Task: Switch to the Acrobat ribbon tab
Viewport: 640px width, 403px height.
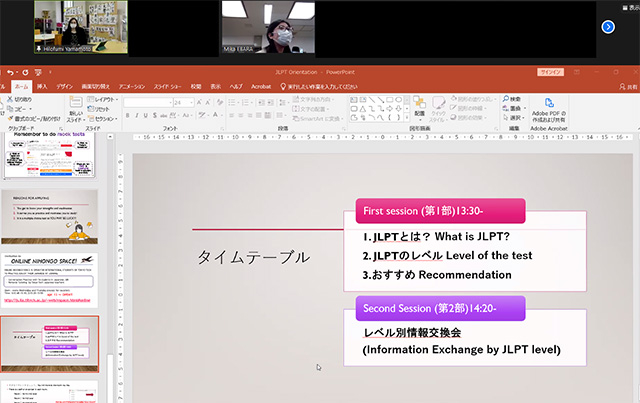Action: (x=261, y=87)
